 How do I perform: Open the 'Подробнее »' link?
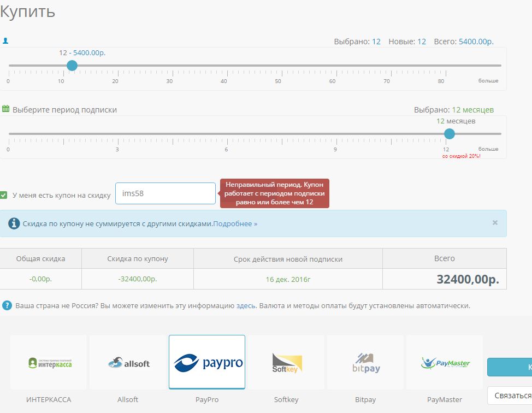(235, 224)
